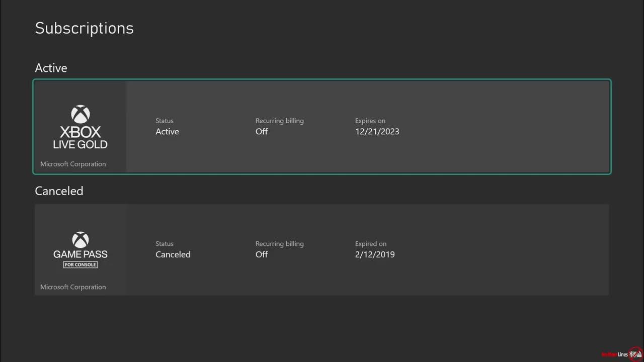Click the 'Canceled' section heading

point(59,191)
